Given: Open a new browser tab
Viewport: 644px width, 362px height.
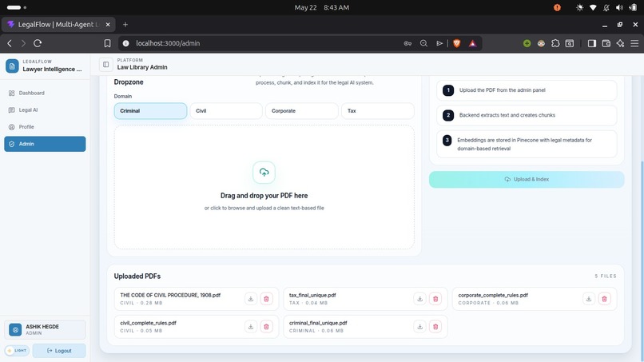Looking at the screenshot, I should click(x=125, y=25).
